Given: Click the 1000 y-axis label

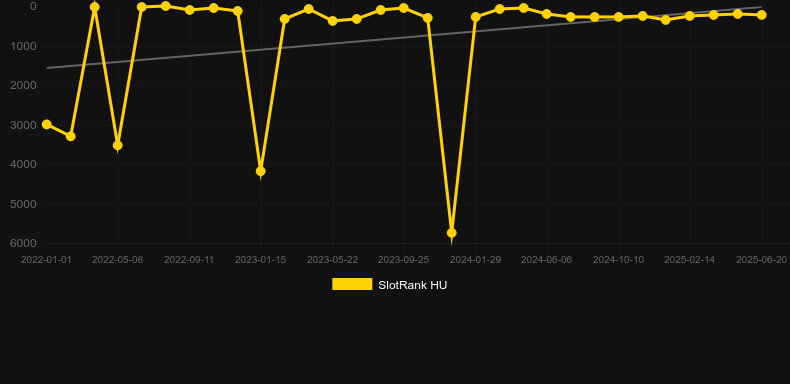Looking at the screenshot, I should tap(23, 46).
